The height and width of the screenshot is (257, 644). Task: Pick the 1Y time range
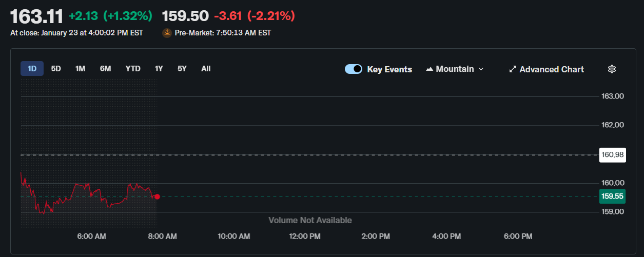[159, 69]
